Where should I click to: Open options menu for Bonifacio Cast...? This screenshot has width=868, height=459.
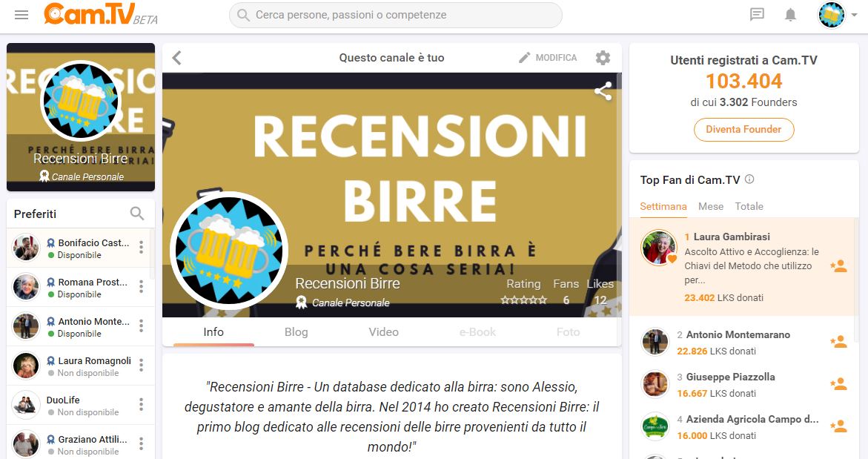point(141,248)
